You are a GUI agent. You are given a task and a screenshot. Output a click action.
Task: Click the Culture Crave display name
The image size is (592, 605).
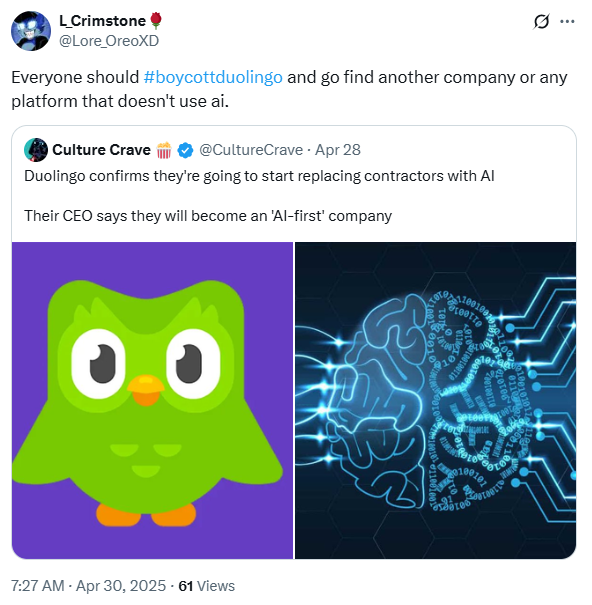(x=101, y=150)
